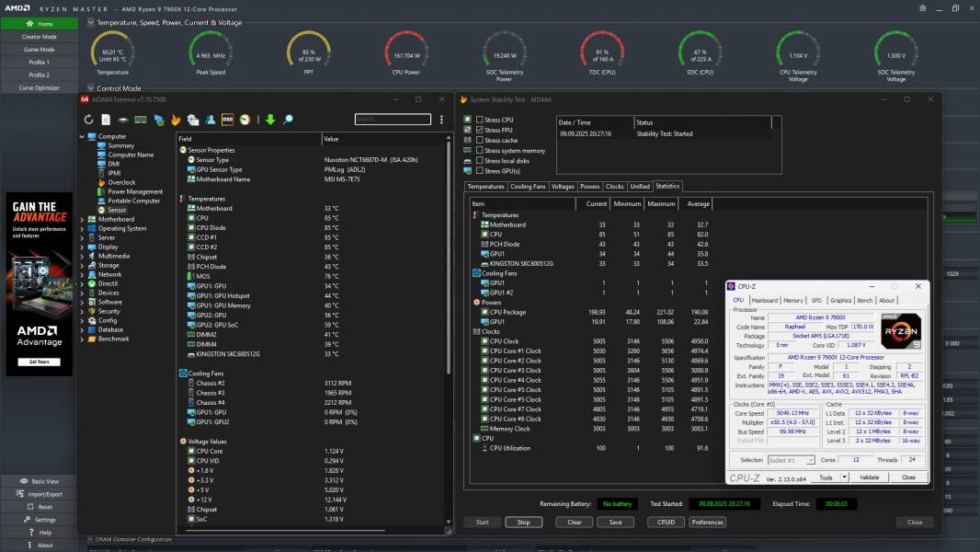
Task: Click the green download arrow icon in AIDA64
Action: (269, 119)
